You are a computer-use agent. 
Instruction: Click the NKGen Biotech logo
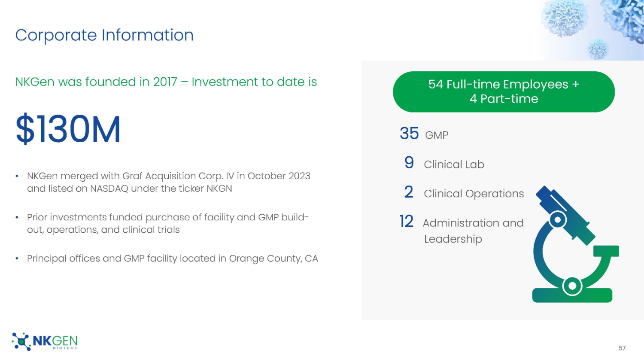pyautogui.click(x=45, y=341)
